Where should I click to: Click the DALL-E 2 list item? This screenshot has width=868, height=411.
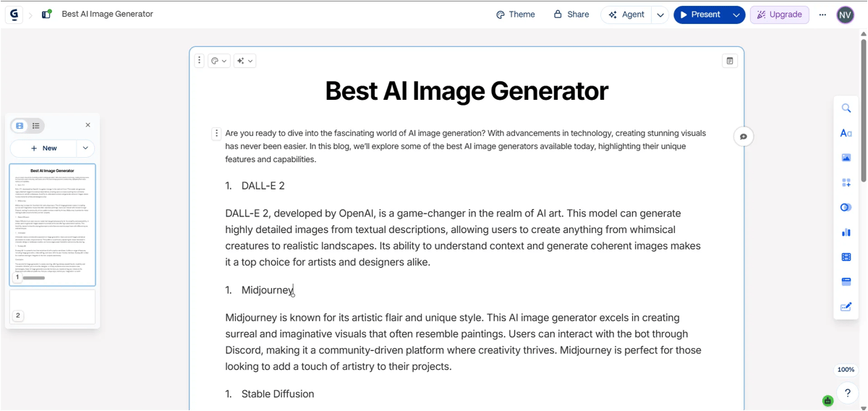pyautogui.click(x=263, y=186)
